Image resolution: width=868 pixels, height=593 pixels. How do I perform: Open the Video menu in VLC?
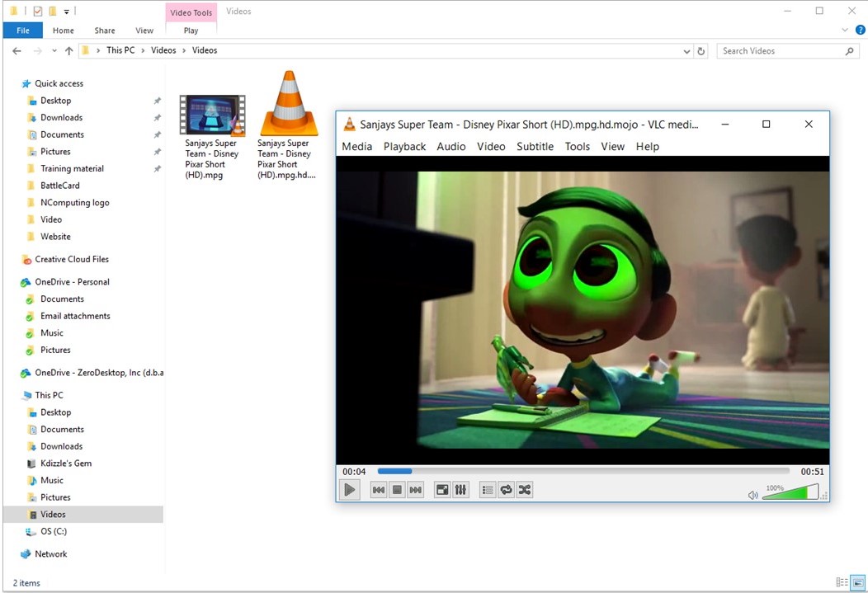click(x=491, y=147)
